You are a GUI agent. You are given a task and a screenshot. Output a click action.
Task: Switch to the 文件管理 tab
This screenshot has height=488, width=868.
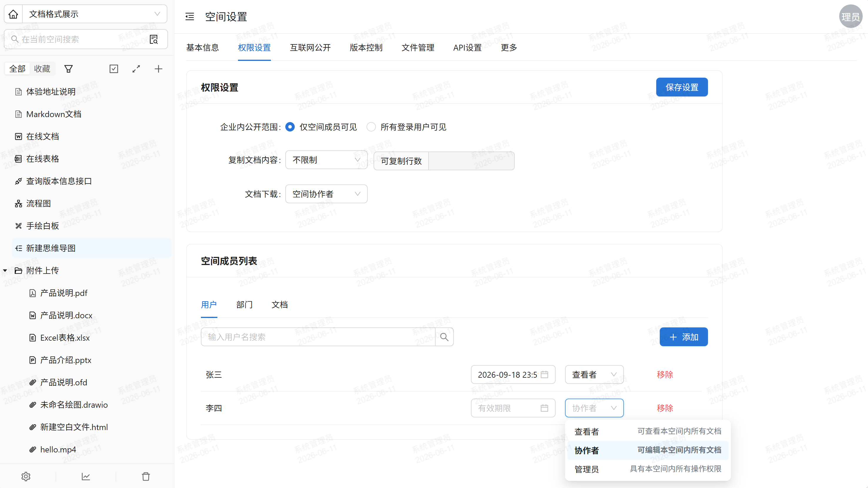point(418,48)
